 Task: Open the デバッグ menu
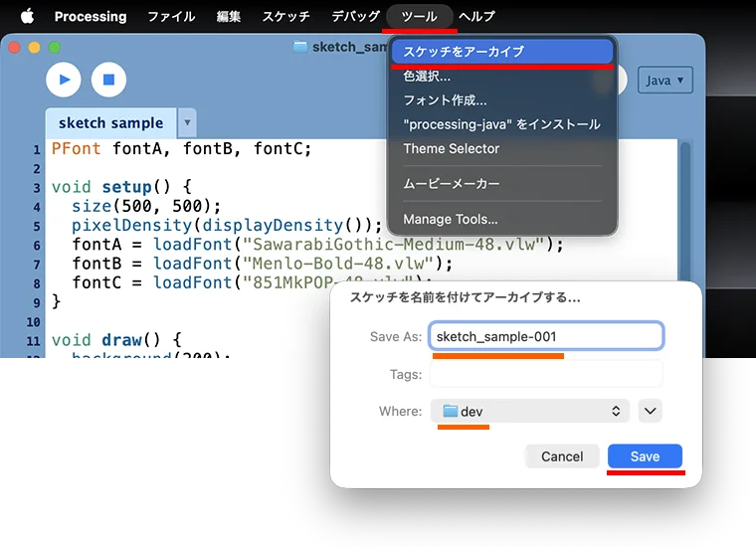pyautogui.click(x=355, y=16)
